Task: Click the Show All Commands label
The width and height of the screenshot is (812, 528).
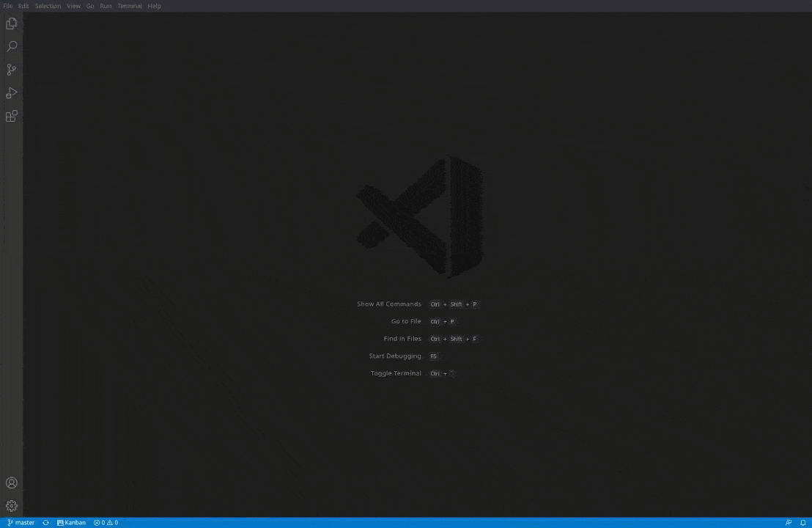Action: (x=389, y=304)
